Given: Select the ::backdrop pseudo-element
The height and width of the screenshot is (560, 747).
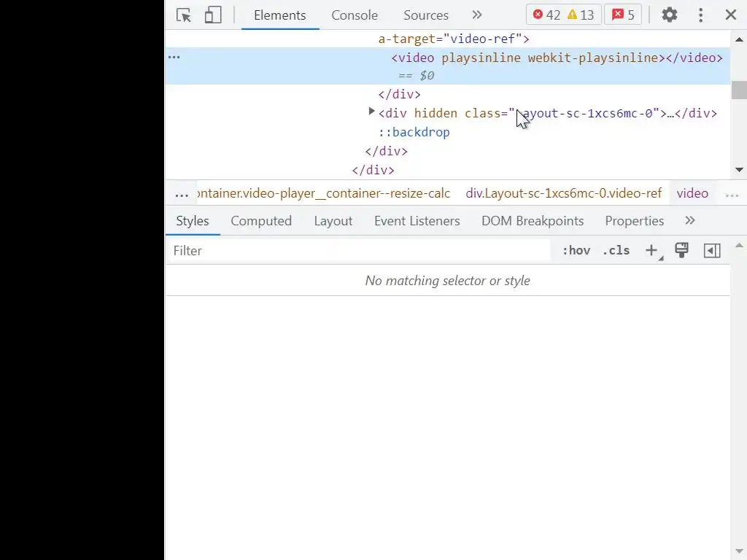Looking at the screenshot, I should pos(414,132).
